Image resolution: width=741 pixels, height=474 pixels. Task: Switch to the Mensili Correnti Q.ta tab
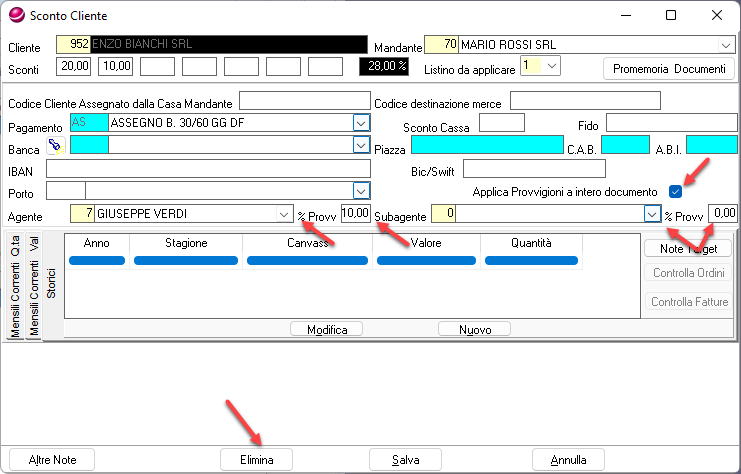click(15, 285)
